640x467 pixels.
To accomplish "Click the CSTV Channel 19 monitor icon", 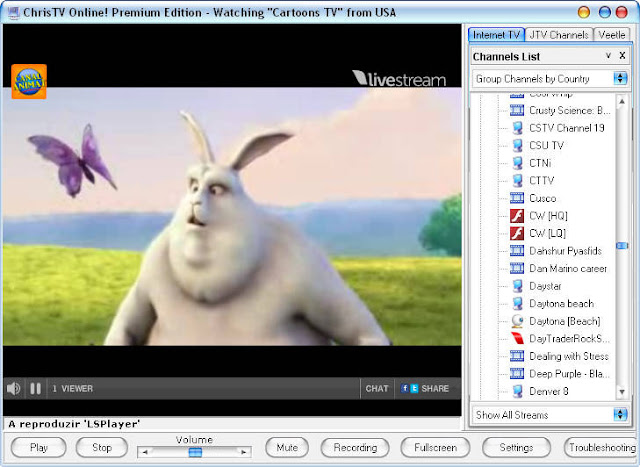I will pyautogui.click(x=517, y=128).
